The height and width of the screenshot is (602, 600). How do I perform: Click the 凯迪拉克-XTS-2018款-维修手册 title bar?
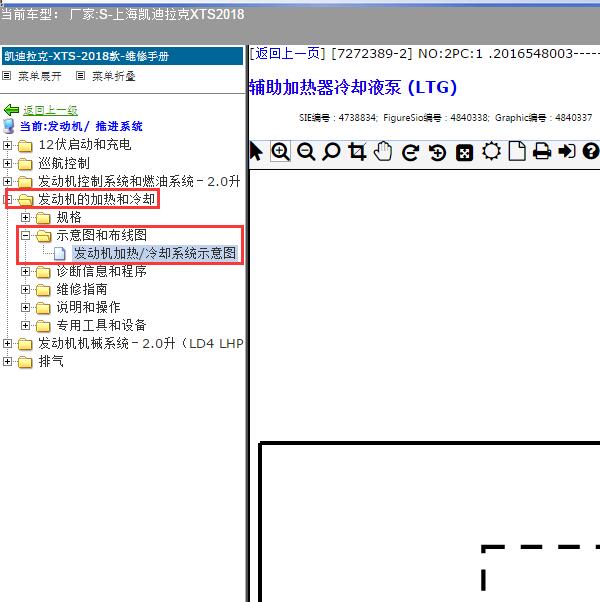click(x=122, y=56)
